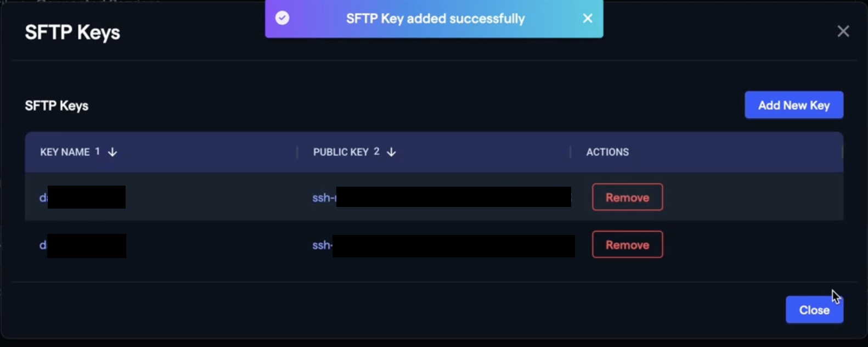Toggle descending order on PUBLIC KEY column

coord(391,152)
